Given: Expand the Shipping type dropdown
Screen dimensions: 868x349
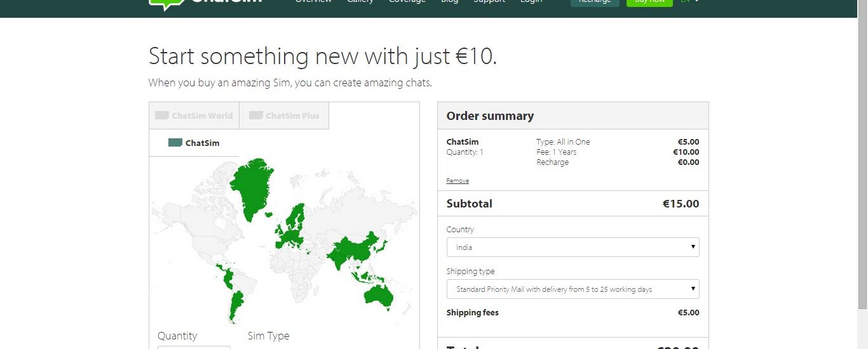Looking at the screenshot, I should 573,289.
